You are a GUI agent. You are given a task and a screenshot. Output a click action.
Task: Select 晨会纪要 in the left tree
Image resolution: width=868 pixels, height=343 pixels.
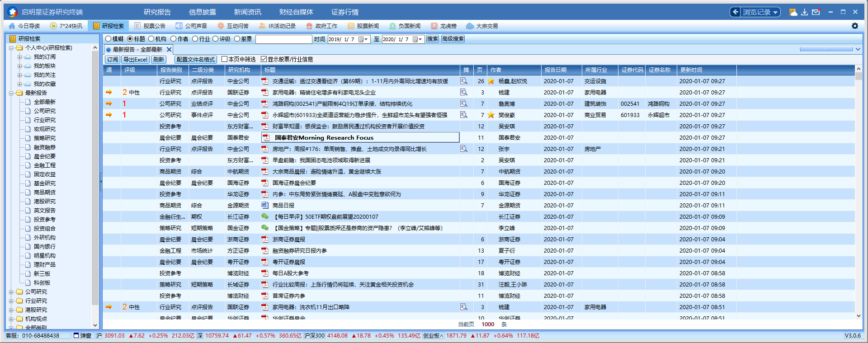click(45, 156)
